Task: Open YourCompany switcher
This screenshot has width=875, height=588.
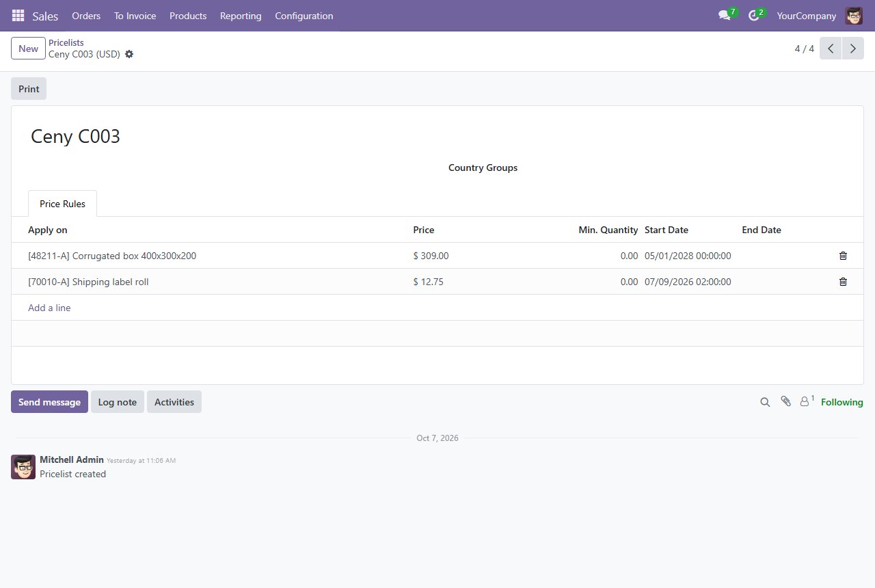Action: (806, 16)
